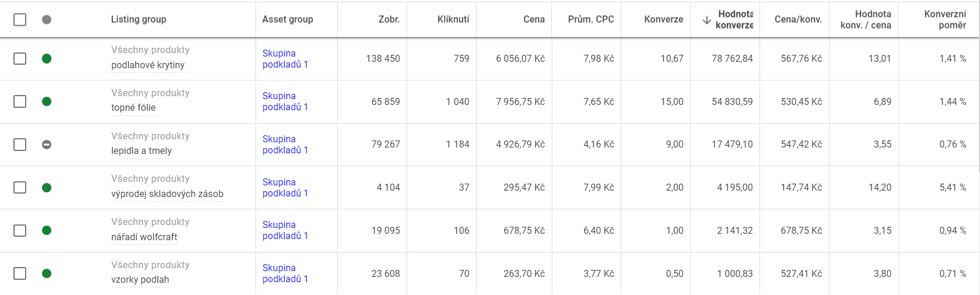Click the Listing group column header
980x295 pixels.
tap(139, 19)
